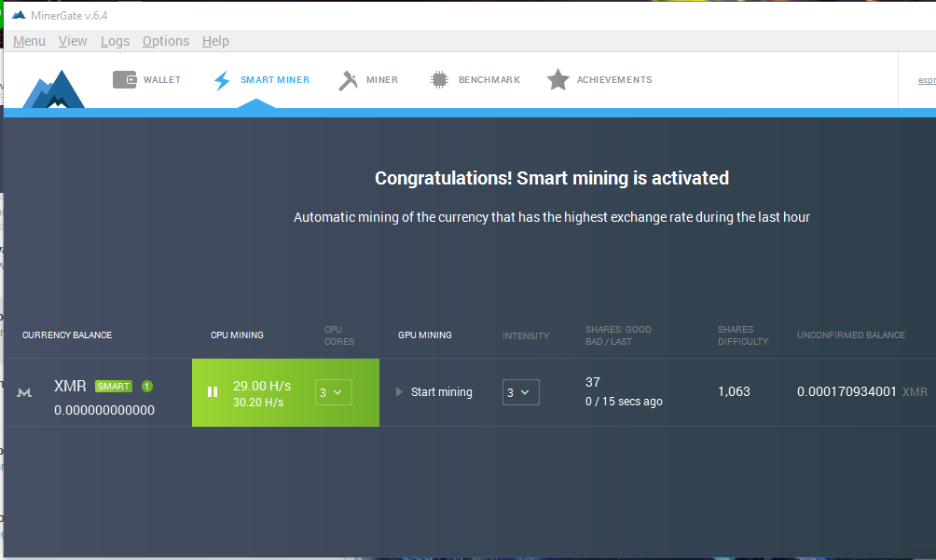This screenshot has width=936, height=560.
Task: Click the Achievements star icon
Action: (557, 80)
